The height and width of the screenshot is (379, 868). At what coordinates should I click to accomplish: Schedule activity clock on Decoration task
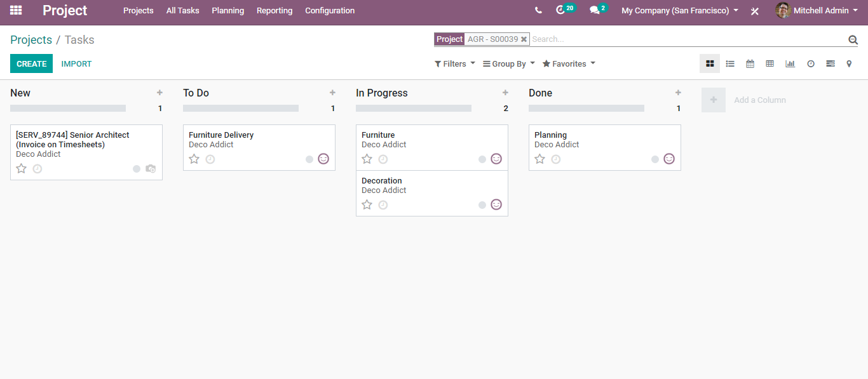click(x=383, y=205)
